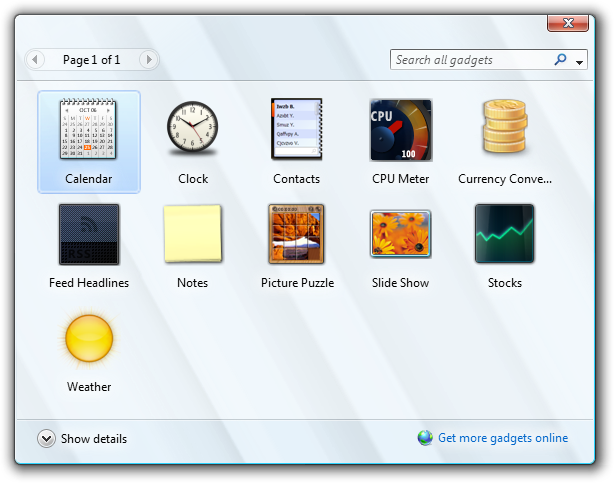Click the Feed Headlines RSS icon
The height and width of the screenshot is (484, 614).
coord(89,234)
